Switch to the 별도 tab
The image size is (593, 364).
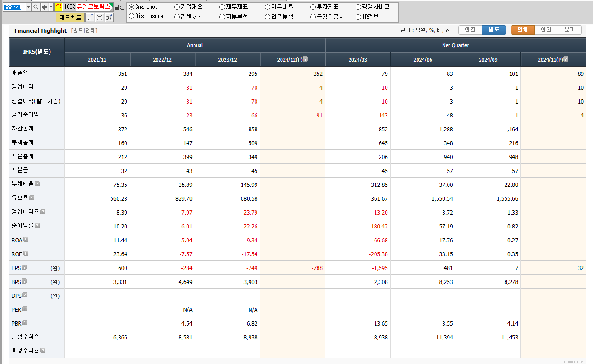click(x=493, y=30)
